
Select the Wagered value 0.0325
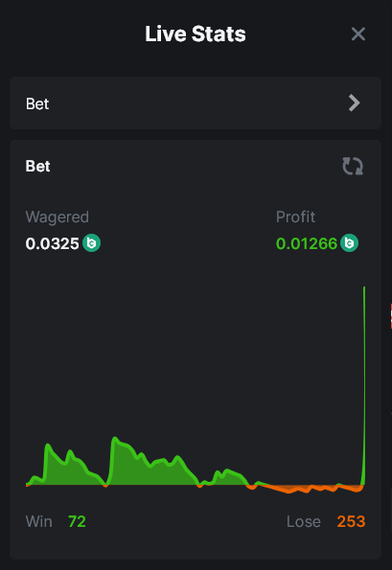(x=52, y=243)
